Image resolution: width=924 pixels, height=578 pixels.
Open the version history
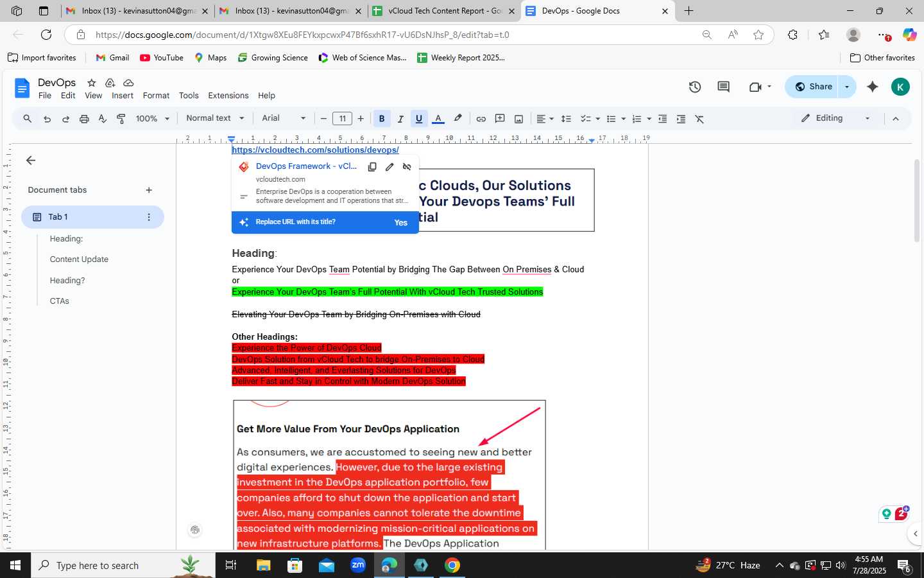[695, 87]
